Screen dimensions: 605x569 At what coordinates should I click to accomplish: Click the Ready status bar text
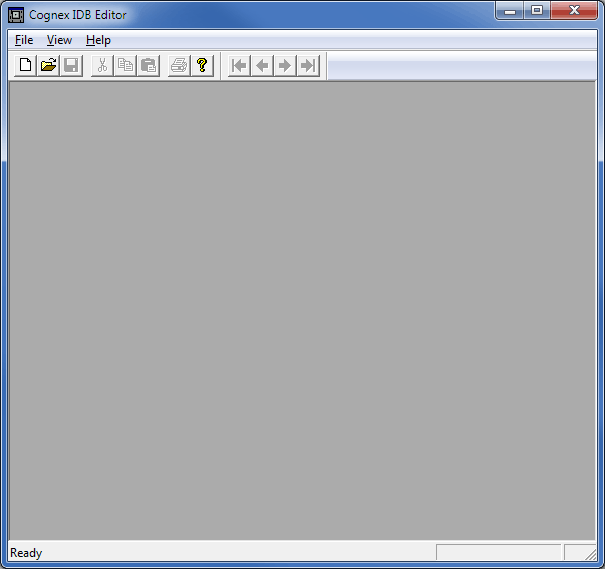(26, 553)
